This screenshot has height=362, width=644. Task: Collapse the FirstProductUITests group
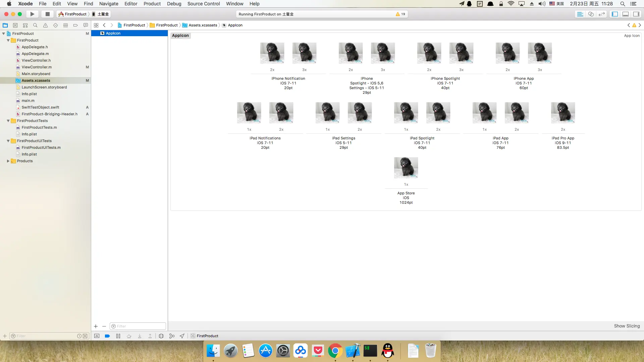8,141
